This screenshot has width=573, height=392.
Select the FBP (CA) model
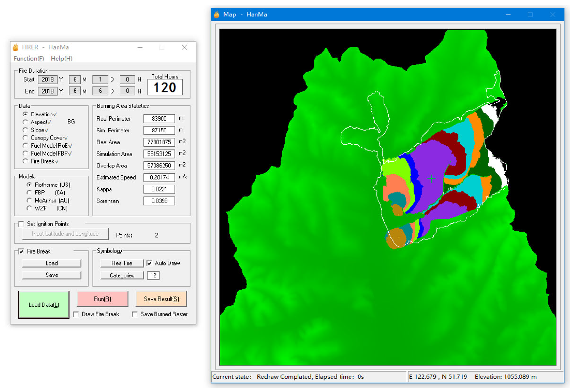(29, 193)
